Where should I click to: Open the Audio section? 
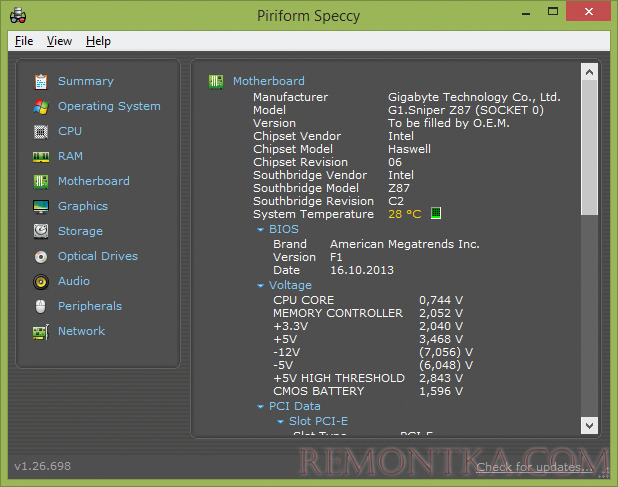[x=74, y=281]
